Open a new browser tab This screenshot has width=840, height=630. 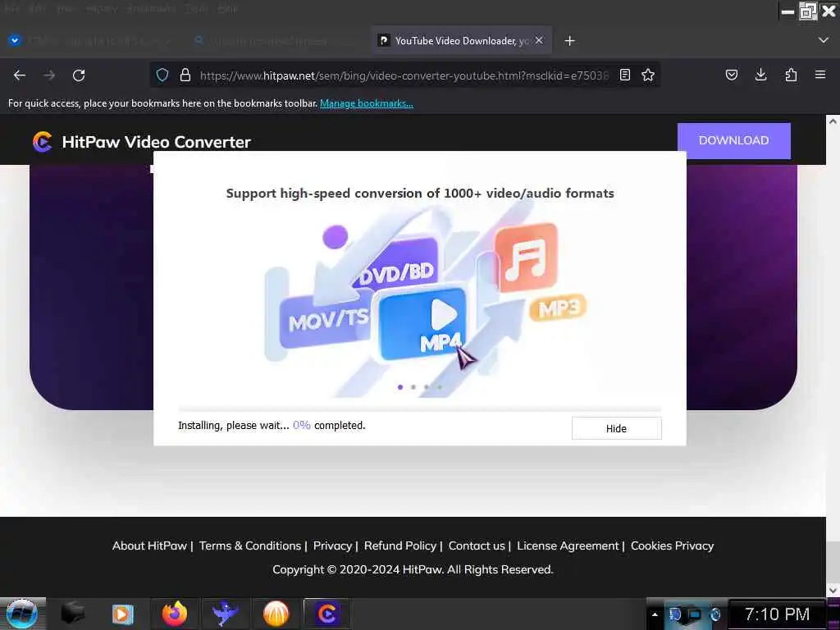(x=569, y=41)
